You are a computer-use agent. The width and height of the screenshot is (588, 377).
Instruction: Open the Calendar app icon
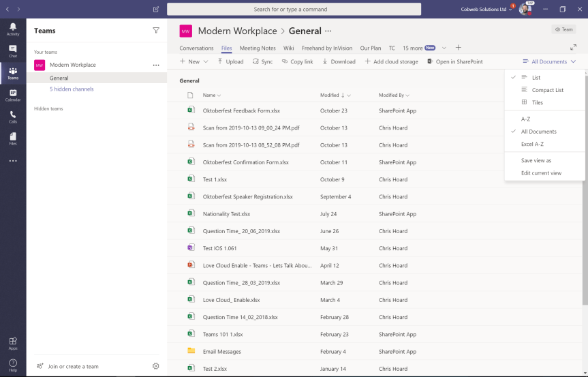point(13,95)
